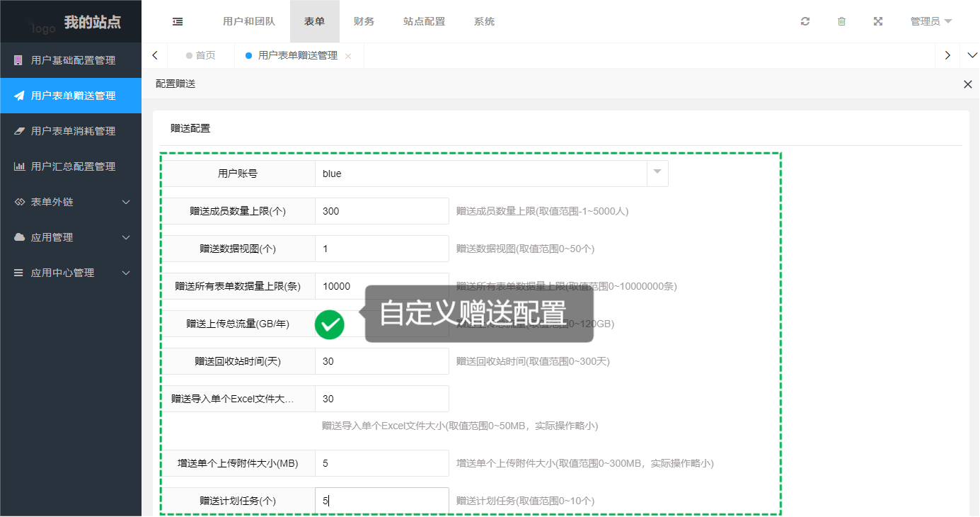Open 用户基础配置管理 in the sidebar
The image size is (980, 517).
coord(72,60)
